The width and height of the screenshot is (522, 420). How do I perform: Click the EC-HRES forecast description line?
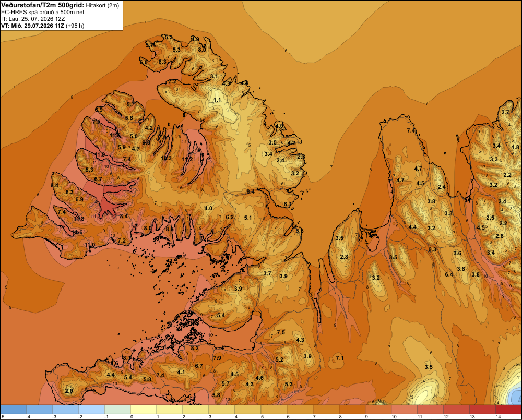pos(43,13)
